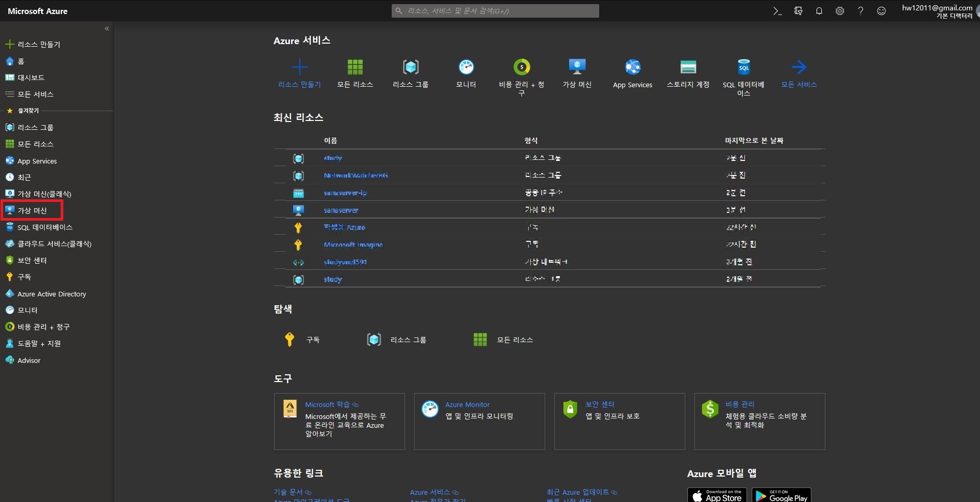Open the feedback smiley icon
980x502 pixels.
click(x=881, y=11)
